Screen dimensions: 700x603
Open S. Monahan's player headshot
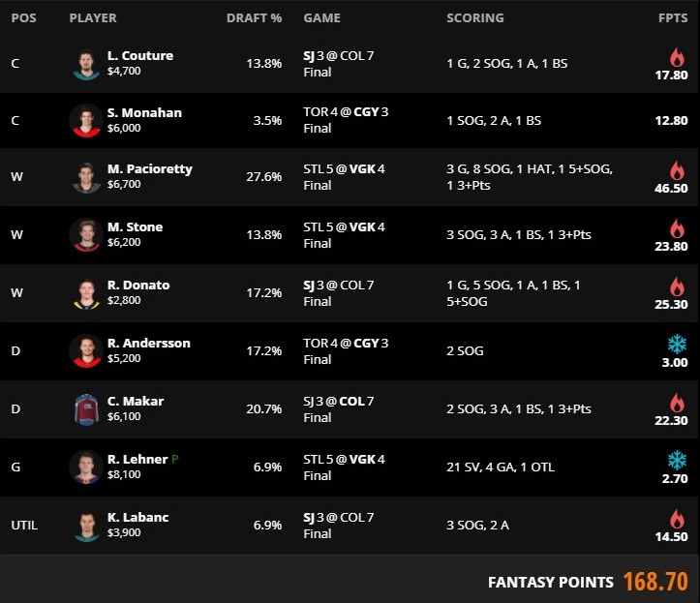85,120
